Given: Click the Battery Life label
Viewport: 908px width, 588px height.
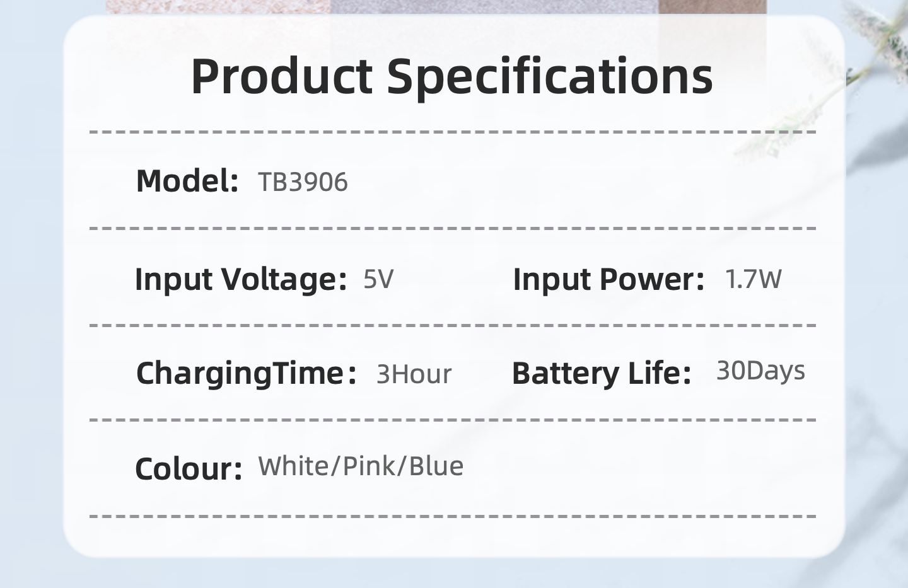Looking at the screenshot, I should [601, 373].
